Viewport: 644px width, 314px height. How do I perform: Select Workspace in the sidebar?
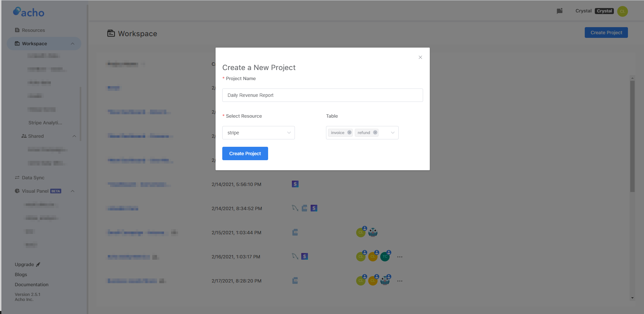(x=44, y=44)
